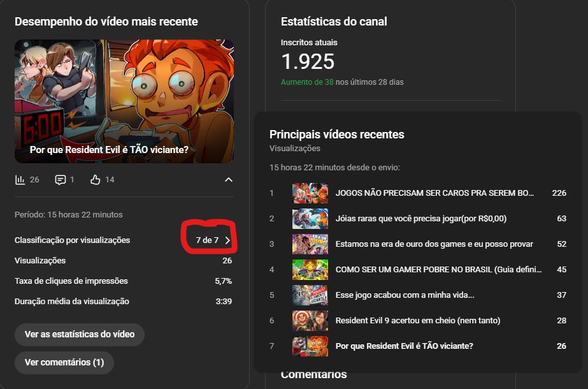Select ranked list title Por que Resident Evil
The image size is (588, 389).
[x=405, y=346]
